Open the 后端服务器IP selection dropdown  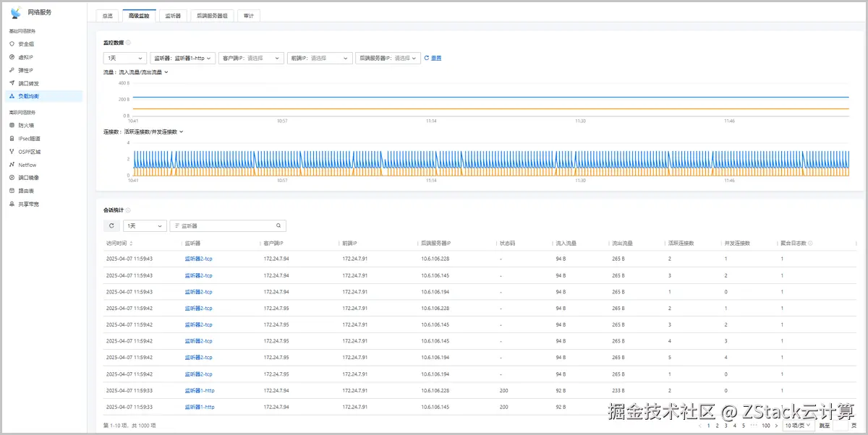[x=388, y=58]
